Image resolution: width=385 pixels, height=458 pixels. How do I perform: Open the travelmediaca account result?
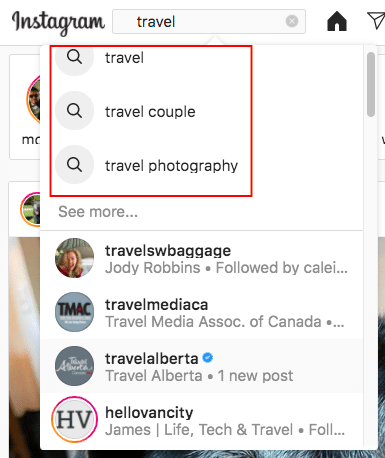(x=201, y=312)
